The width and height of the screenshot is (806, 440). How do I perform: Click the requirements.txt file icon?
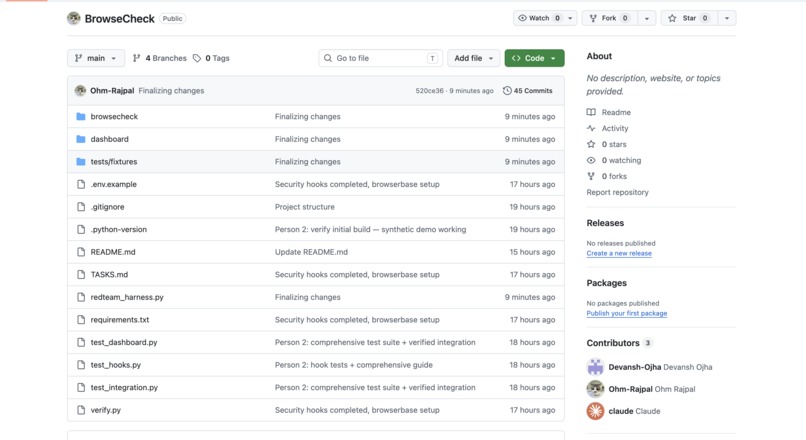click(x=81, y=320)
